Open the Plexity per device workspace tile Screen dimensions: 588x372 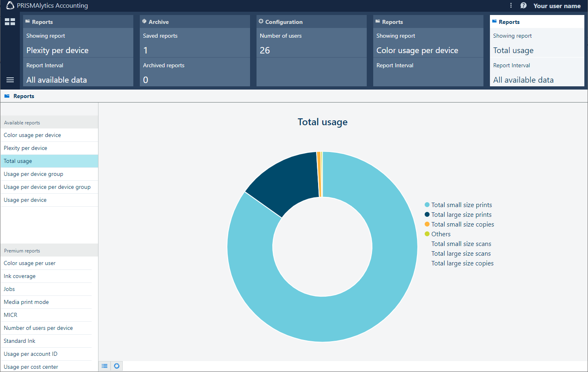tap(78, 51)
